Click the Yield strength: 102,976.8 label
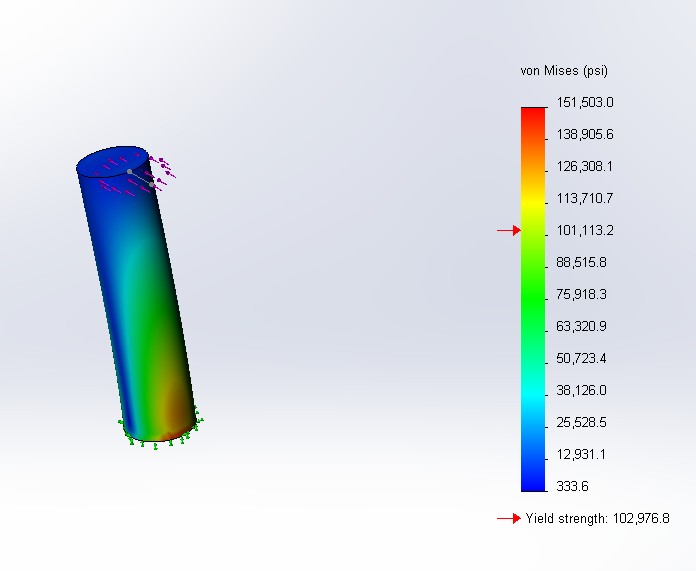This screenshot has width=696, height=571. point(597,519)
